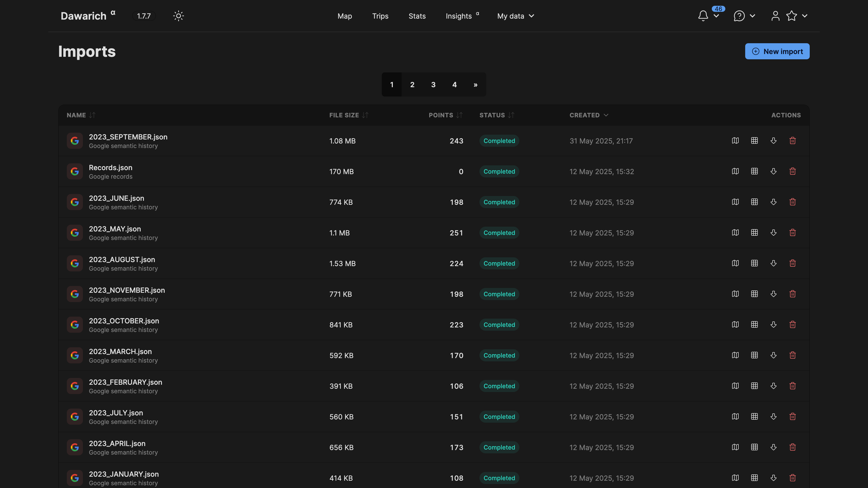Expand the My data dropdown
868x488 pixels.
[516, 16]
